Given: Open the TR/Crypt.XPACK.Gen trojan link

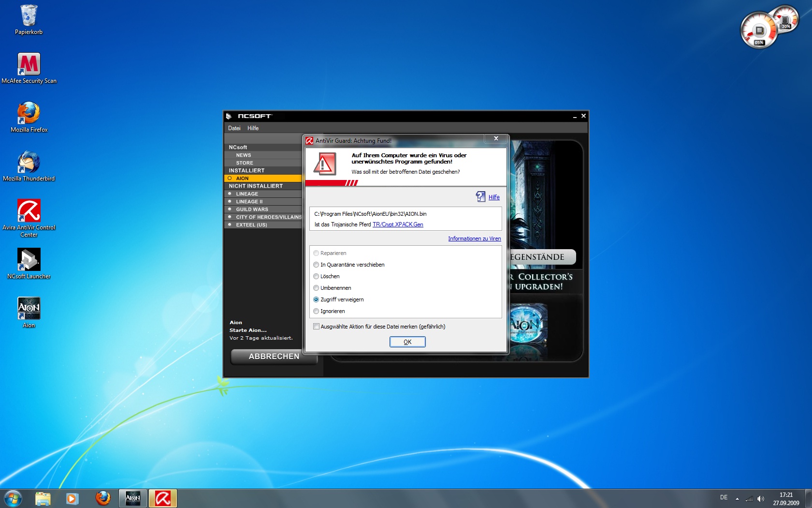Looking at the screenshot, I should (x=397, y=224).
